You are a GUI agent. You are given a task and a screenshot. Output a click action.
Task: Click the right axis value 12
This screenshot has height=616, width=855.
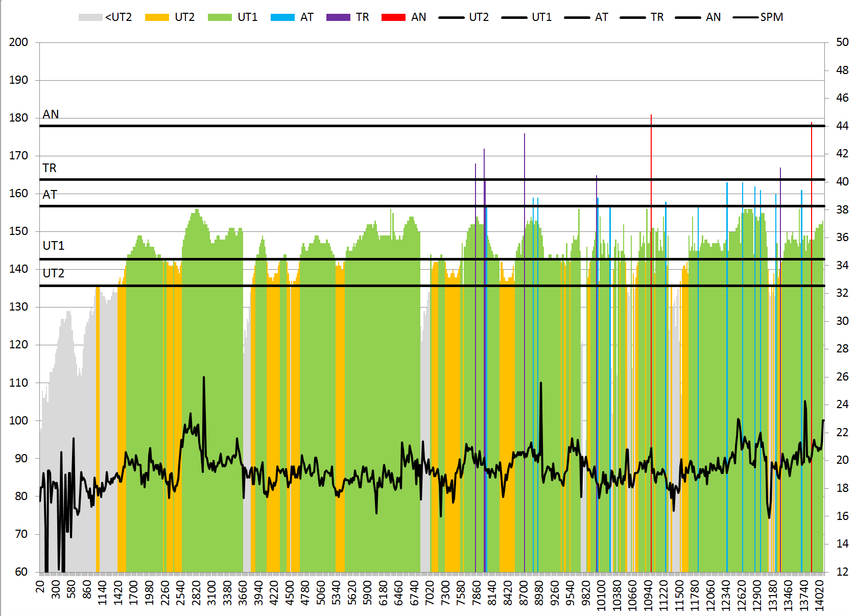click(842, 572)
